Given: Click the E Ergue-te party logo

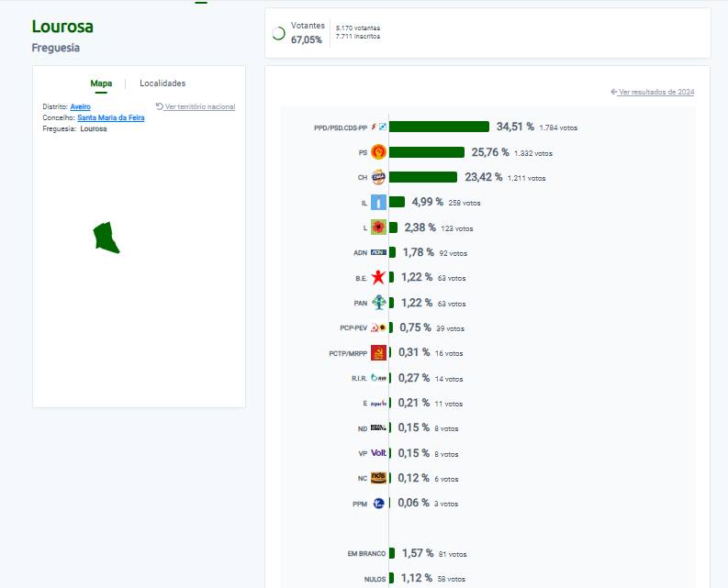Looking at the screenshot, I should [378, 404].
